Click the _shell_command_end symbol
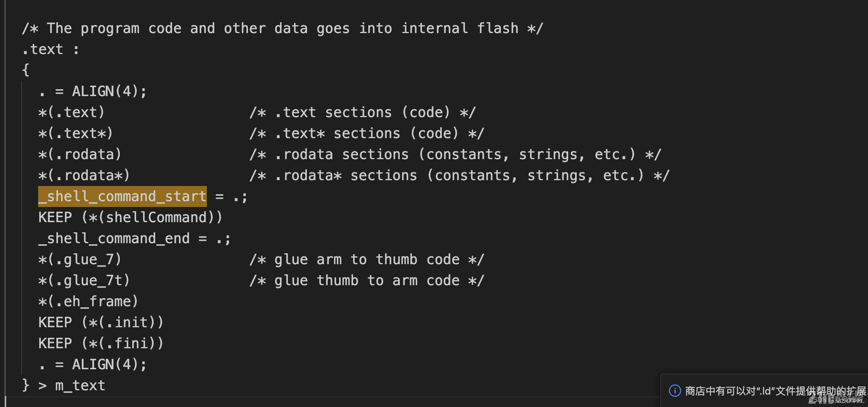868x407 pixels. pyautogui.click(x=114, y=239)
